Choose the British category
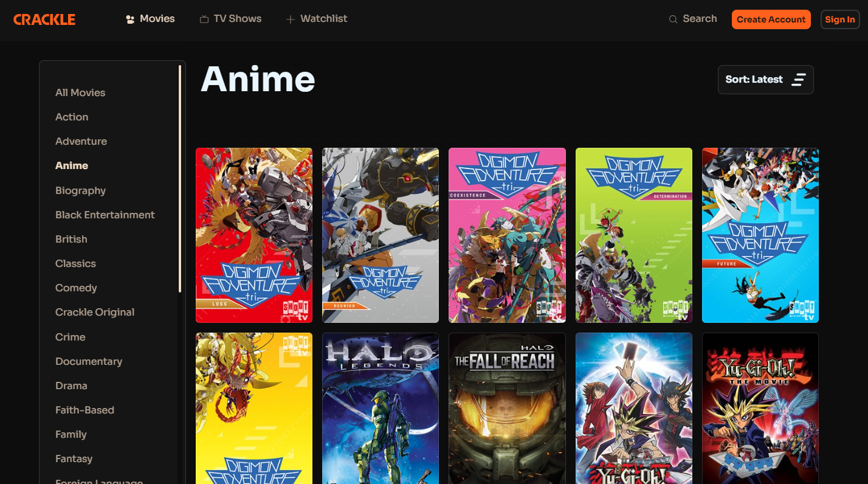The height and width of the screenshot is (484, 868). coord(71,239)
